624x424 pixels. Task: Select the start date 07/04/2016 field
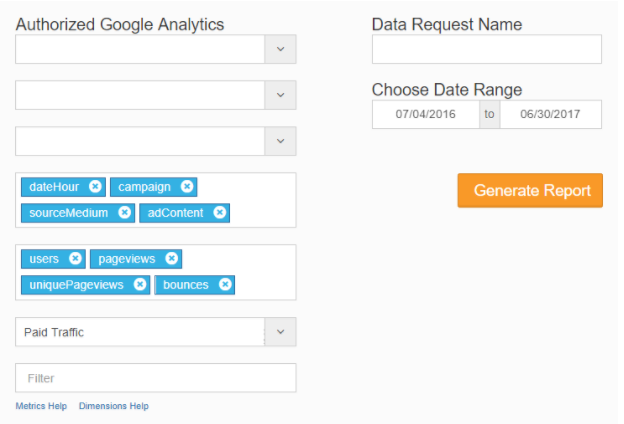425,114
